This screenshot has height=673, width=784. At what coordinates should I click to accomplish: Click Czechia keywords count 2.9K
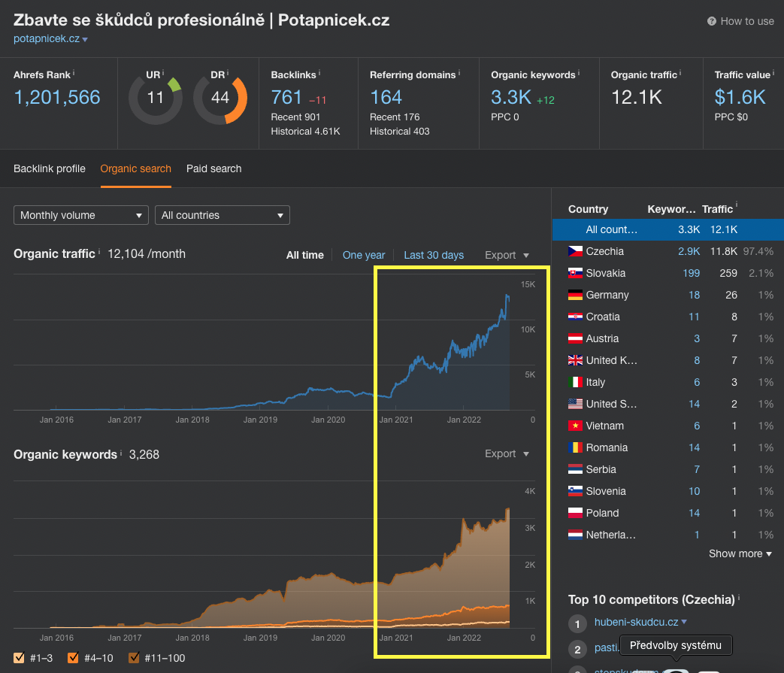pyautogui.click(x=689, y=251)
